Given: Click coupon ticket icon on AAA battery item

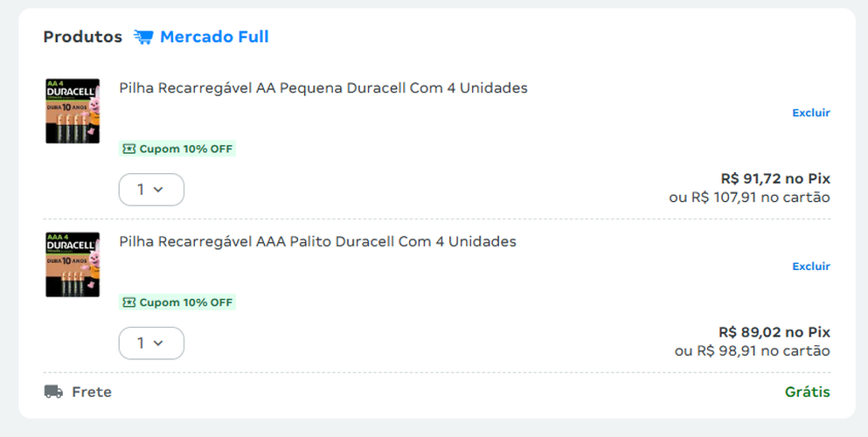Looking at the screenshot, I should coord(129,302).
